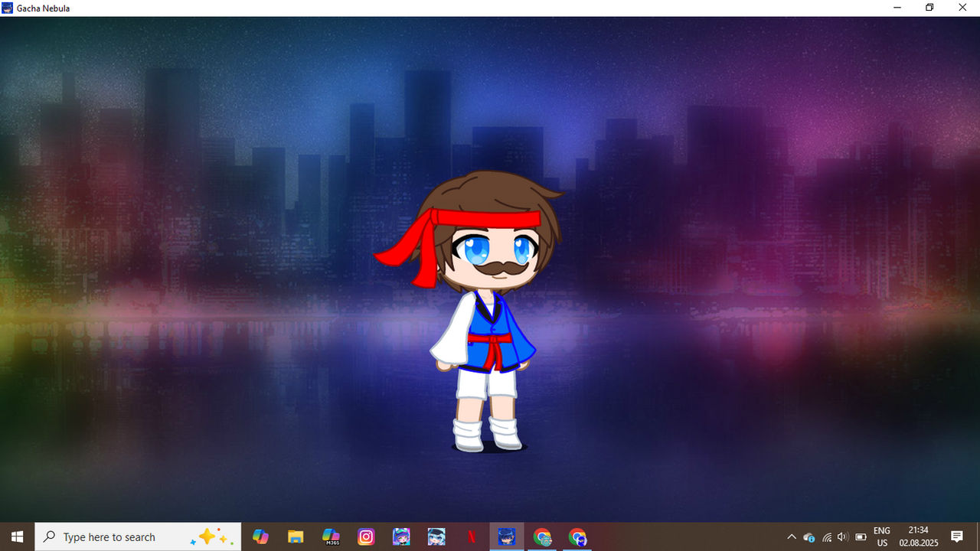Click the sparkle search highlights icon
The width and height of the screenshot is (980, 551).
point(211,536)
